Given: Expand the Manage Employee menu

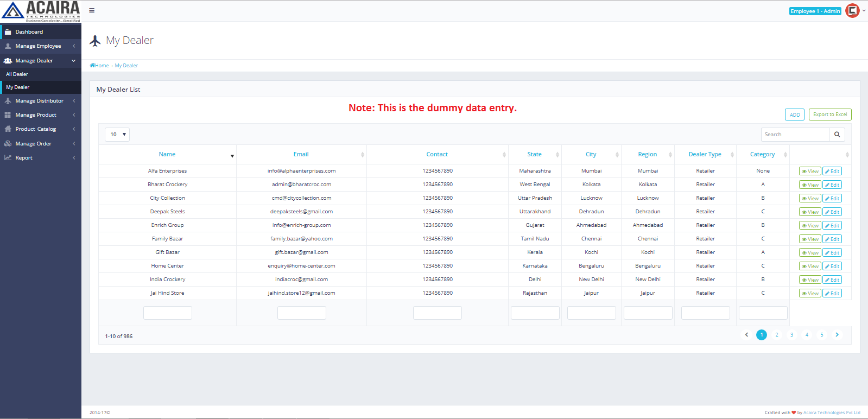Looking at the screenshot, I should (38, 46).
